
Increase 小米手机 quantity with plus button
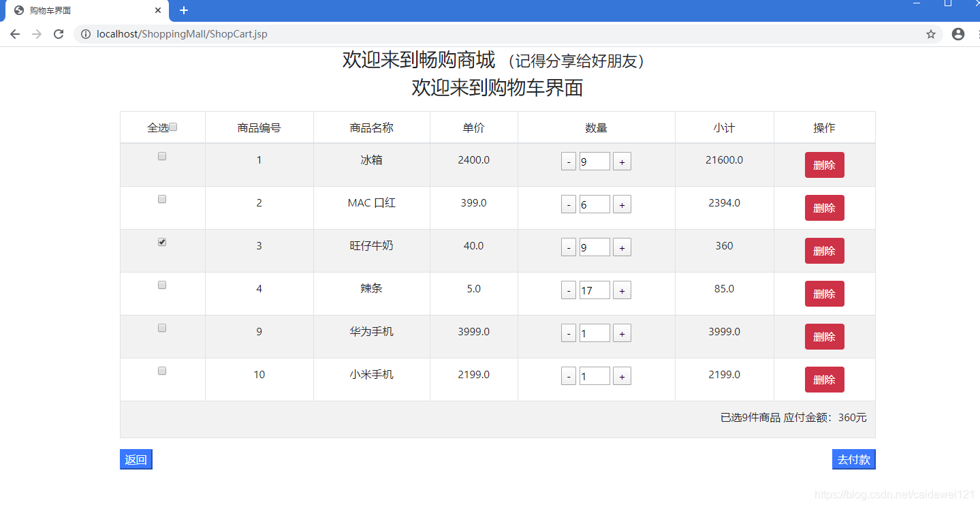click(x=622, y=376)
